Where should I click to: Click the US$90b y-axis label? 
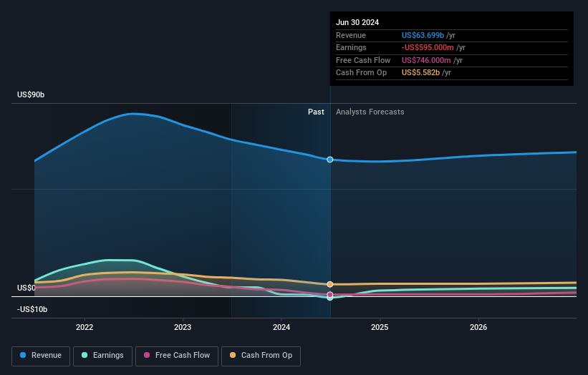[x=31, y=94]
